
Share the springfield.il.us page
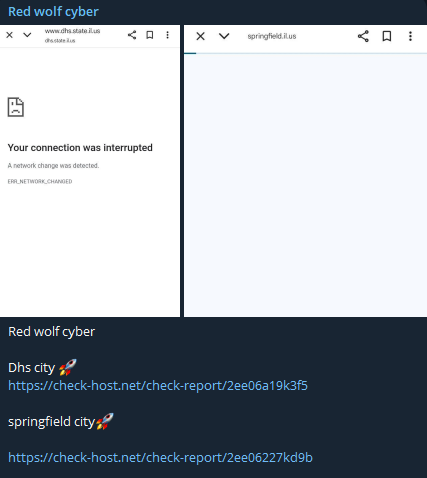363,36
